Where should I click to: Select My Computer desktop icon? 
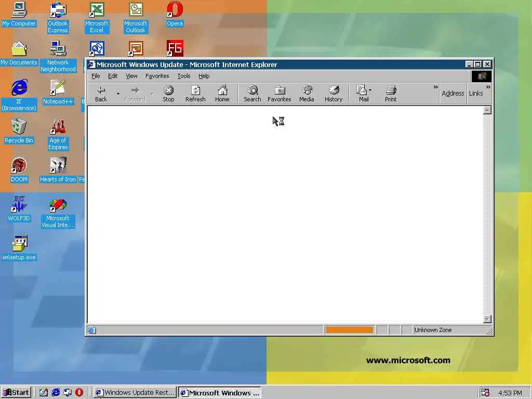(x=19, y=14)
